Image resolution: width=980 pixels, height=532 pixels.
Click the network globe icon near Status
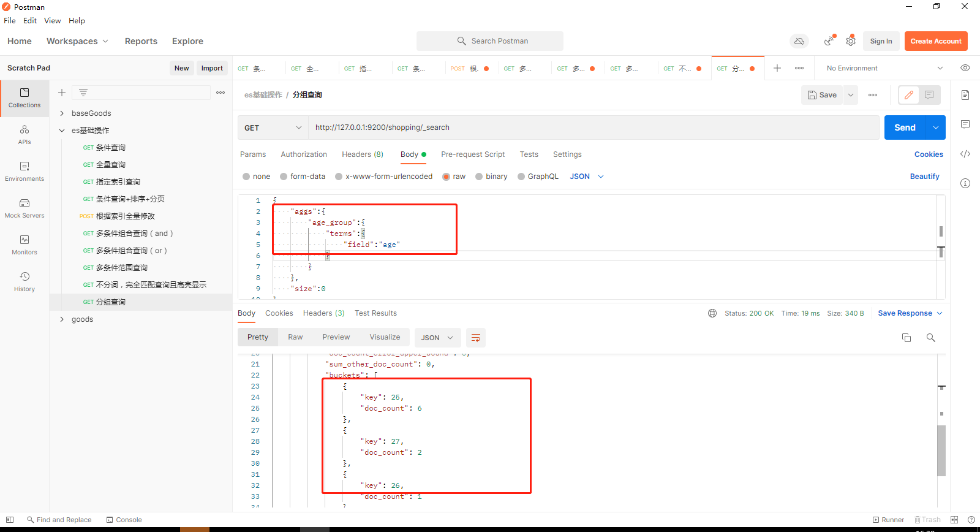coord(712,313)
